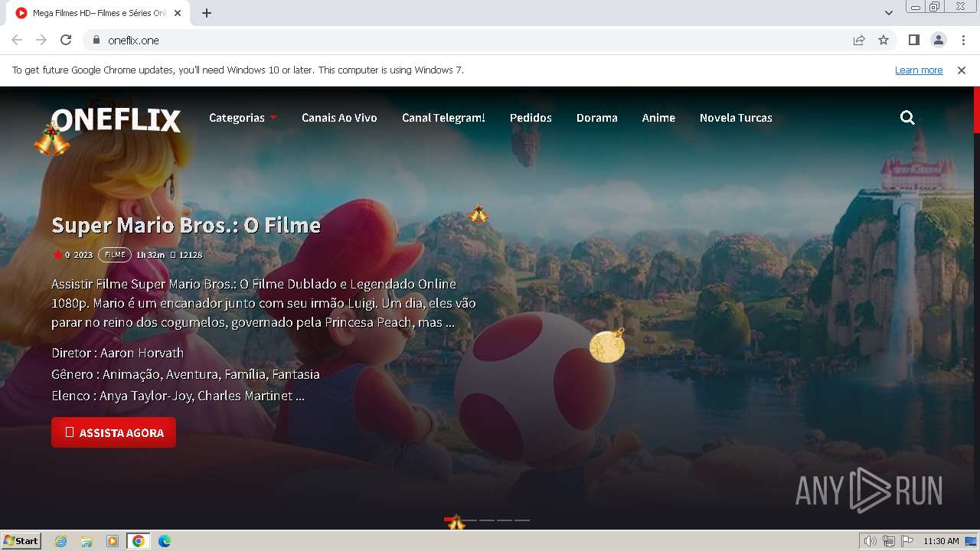Open the volume speaker tray icon
The width and height of the screenshot is (980, 551).
coord(870,541)
